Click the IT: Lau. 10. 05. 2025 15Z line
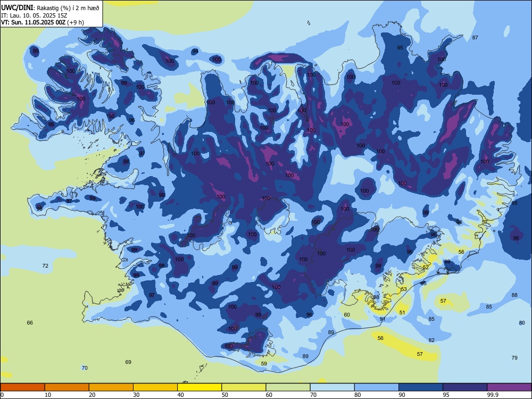The image size is (532, 399). pyautogui.click(x=35, y=15)
